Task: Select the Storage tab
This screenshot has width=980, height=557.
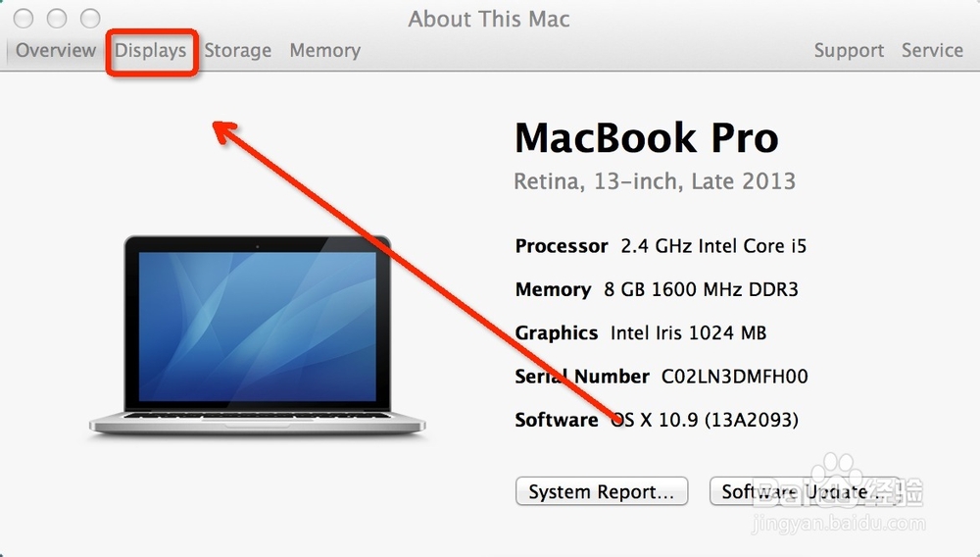Action: click(x=238, y=51)
